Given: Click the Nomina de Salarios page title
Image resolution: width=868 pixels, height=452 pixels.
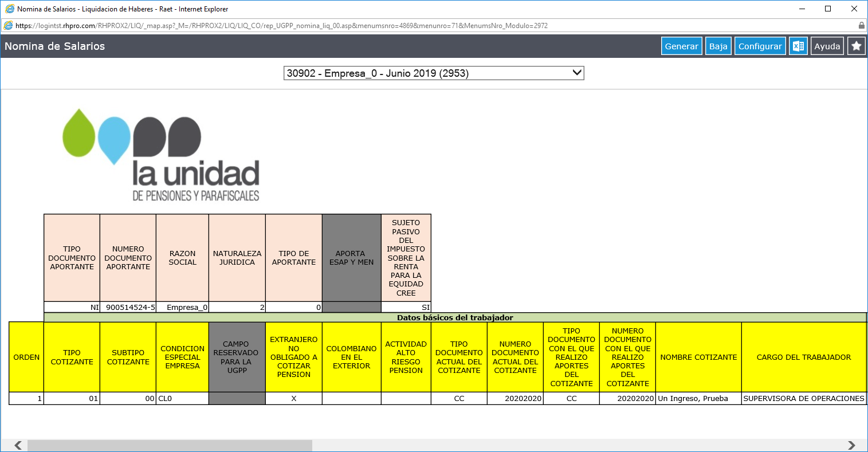Looking at the screenshot, I should 55,46.
